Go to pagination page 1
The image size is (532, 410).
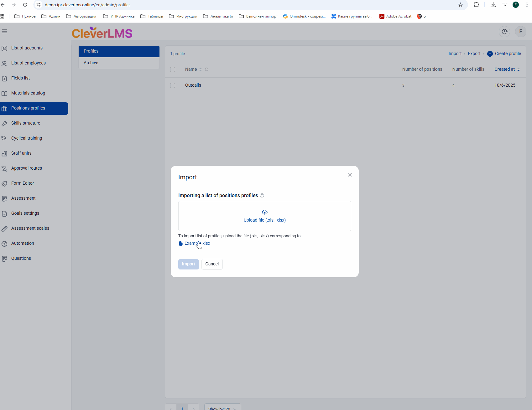coord(182,407)
